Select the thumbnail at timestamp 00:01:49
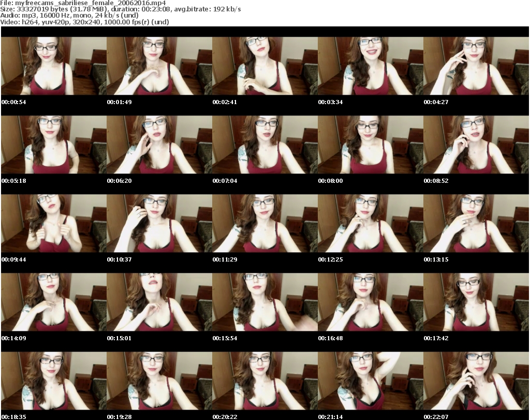 (x=159, y=66)
